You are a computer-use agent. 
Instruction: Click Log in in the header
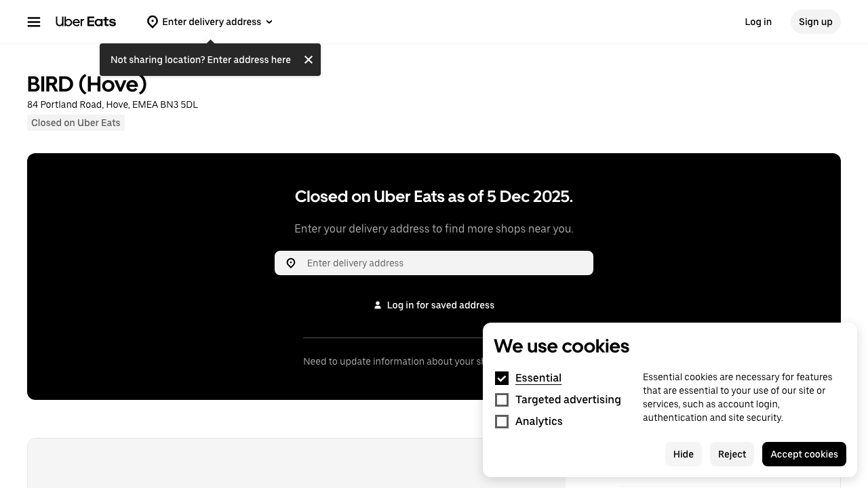coord(758,22)
